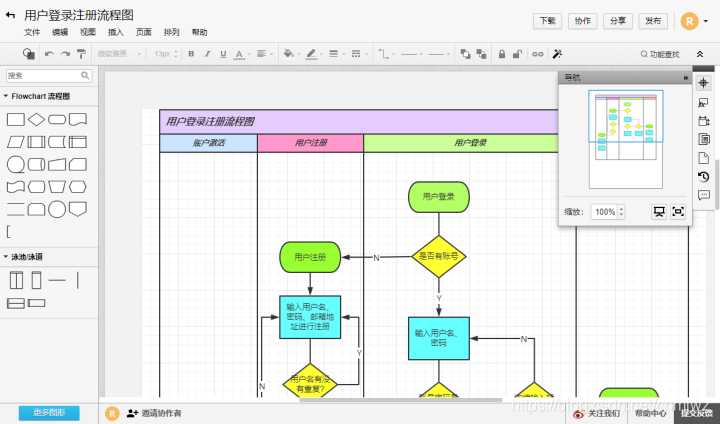Open the history clock icon in right sidebar

pyautogui.click(x=703, y=177)
